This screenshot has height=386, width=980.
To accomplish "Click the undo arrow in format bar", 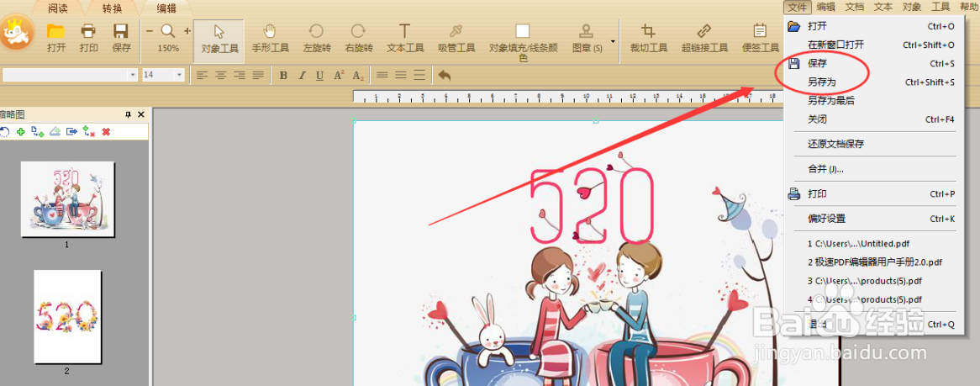I will pyautogui.click(x=445, y=75).
